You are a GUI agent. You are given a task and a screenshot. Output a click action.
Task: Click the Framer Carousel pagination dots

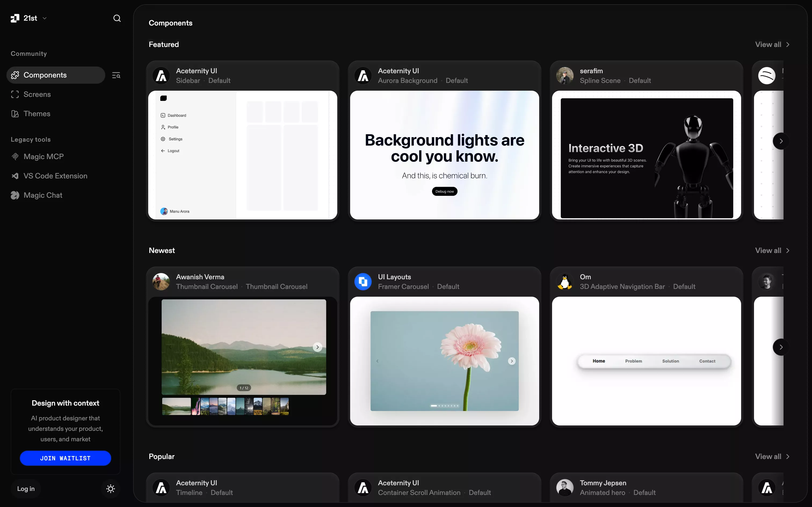tap(444, 406)
